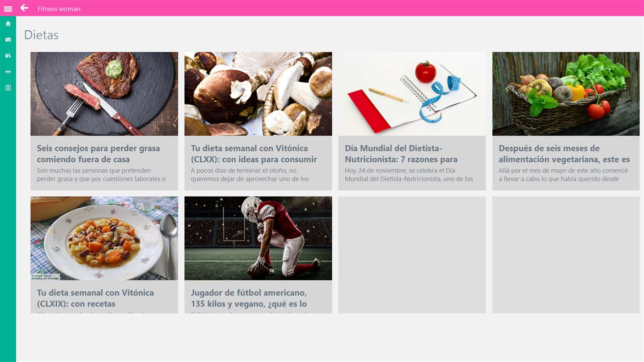Open the library books icon in sidebar
Image resolution: width=644 pixels, height=362 pixels.
(x=8, y=56)
